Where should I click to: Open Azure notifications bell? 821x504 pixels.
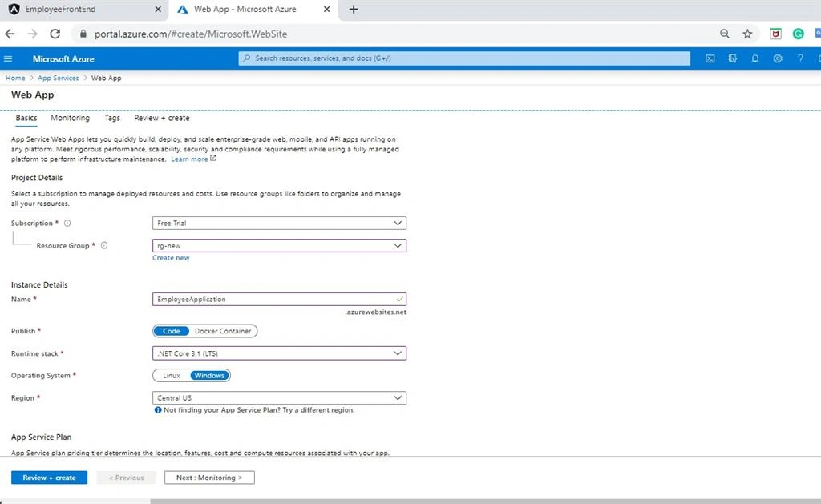755,58
